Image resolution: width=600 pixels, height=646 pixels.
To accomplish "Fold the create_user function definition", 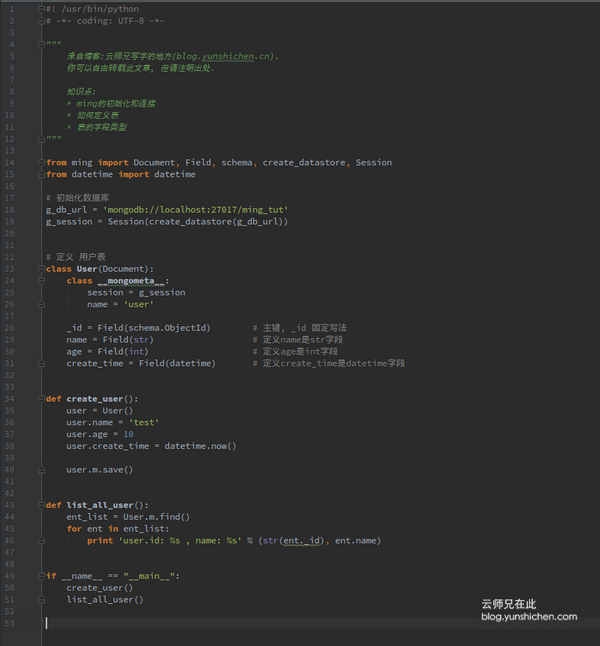I will click(x=43, y=398).
